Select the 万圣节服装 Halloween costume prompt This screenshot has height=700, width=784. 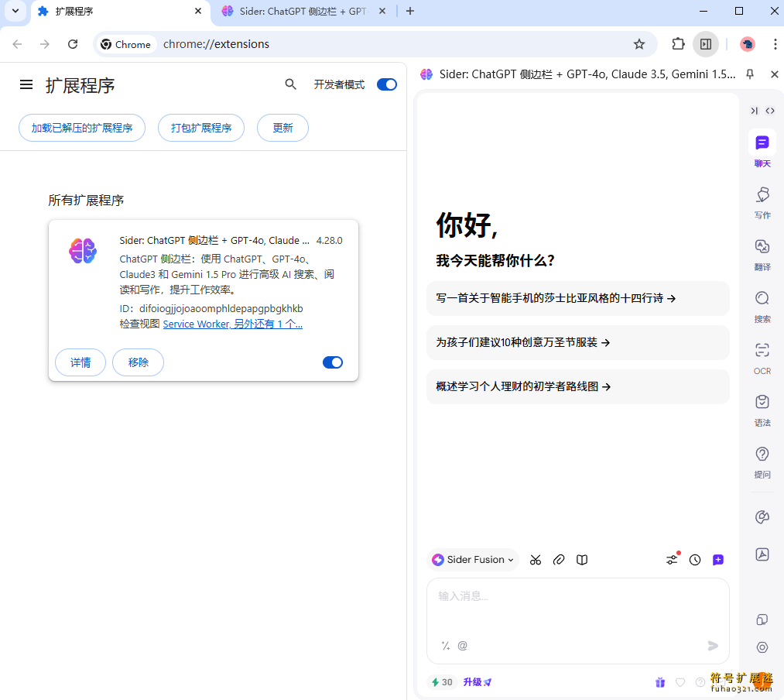click(577, 342)
